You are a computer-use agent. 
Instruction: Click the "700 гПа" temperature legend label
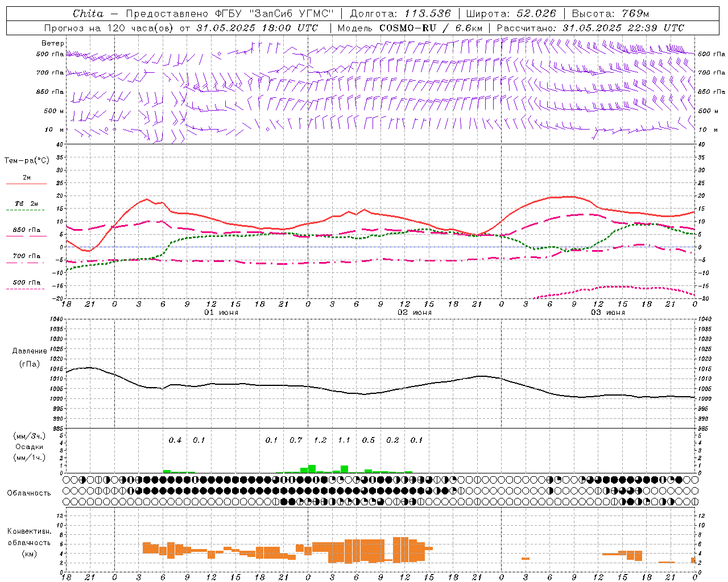27,256
